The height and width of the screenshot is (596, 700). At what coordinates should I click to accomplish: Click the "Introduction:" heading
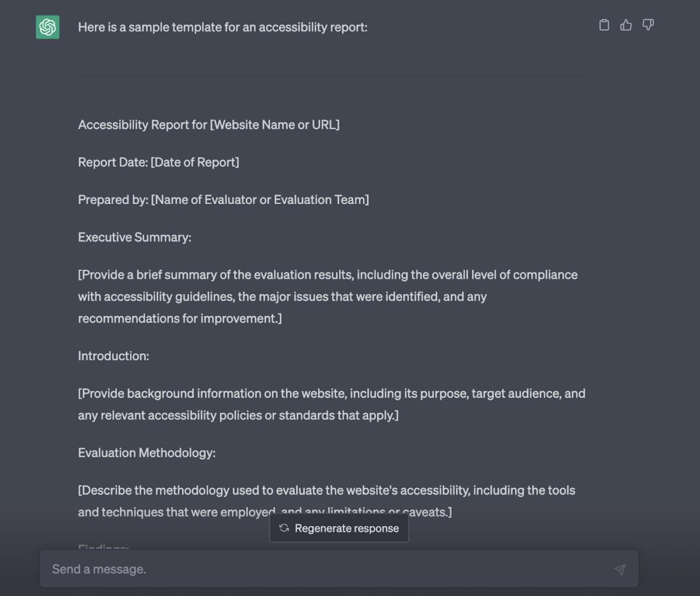113,356
